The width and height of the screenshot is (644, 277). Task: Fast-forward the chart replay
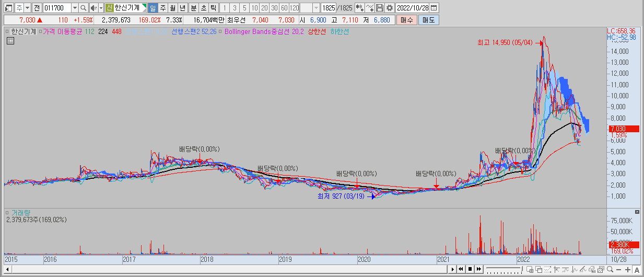(x=479, y=269)
